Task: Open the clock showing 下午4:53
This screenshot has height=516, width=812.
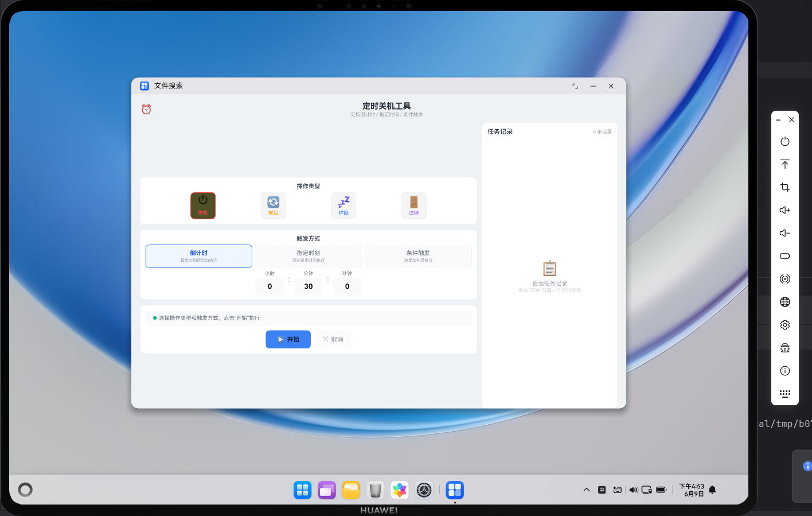Action: click(x=692, y=490)
